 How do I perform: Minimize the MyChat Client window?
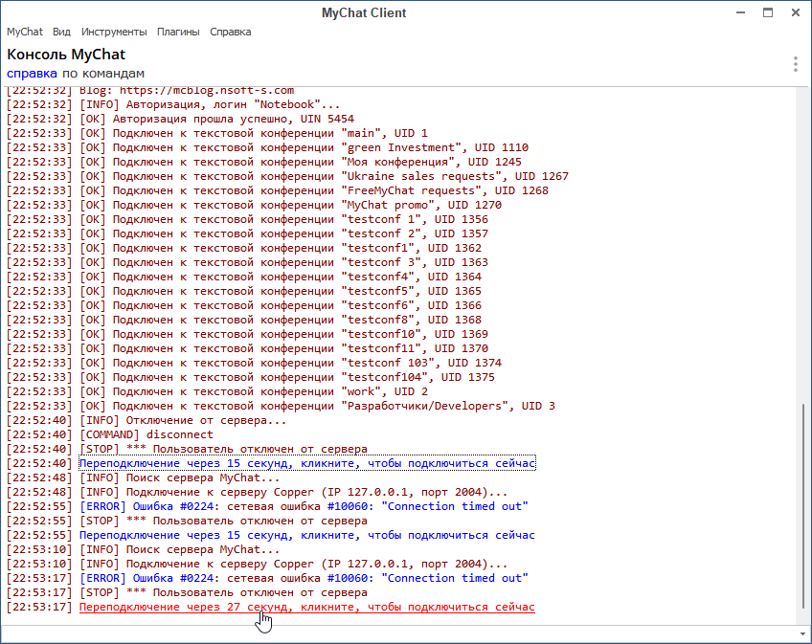740,12
